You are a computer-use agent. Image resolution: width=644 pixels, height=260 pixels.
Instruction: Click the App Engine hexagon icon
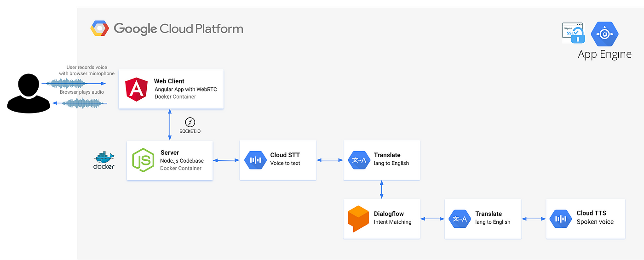click(x=605, y=34)
